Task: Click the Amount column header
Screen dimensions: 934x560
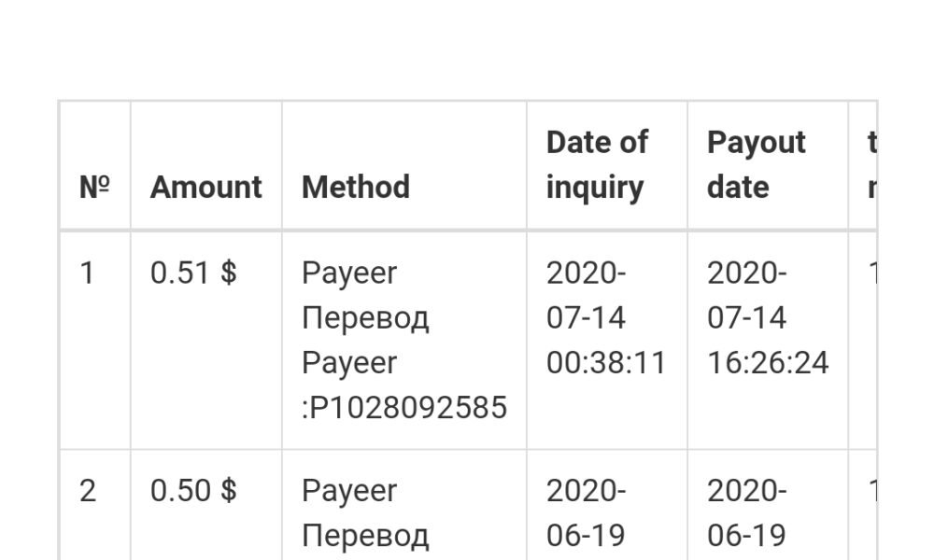Action: [x=205, y=187]
